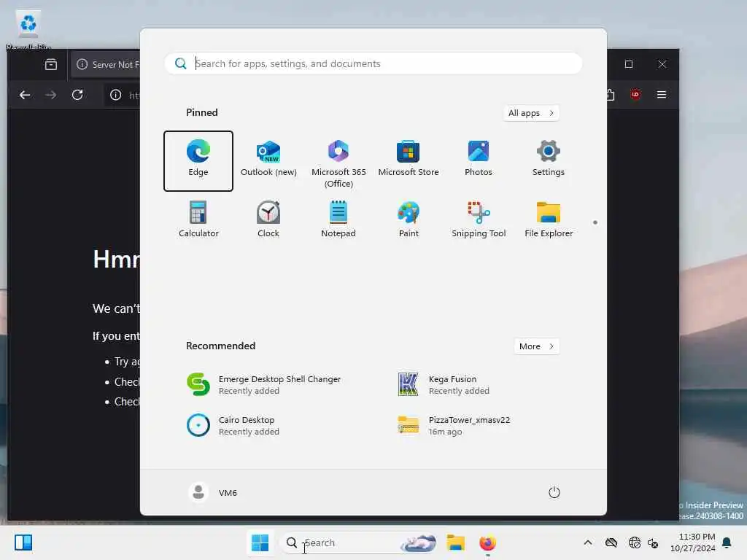747x560 pixels.
Task: Launch the Calculator app
Action: (198, 219)
